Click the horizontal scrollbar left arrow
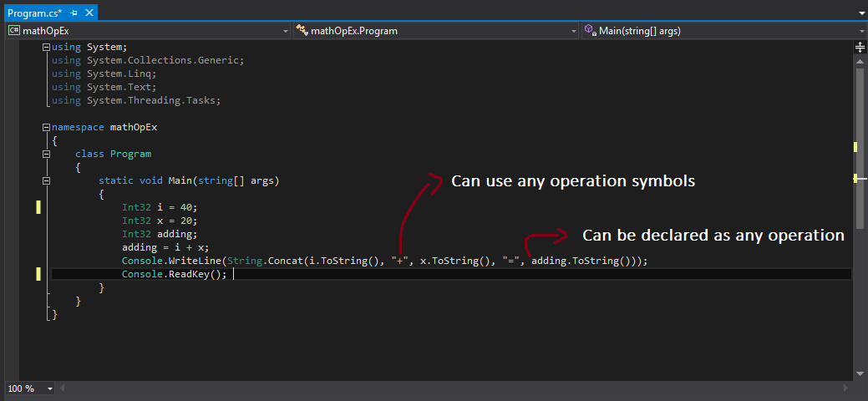 coord(63,388)
